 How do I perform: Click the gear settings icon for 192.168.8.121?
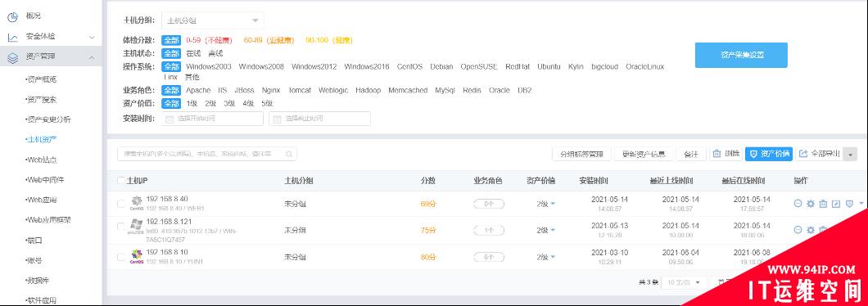click(811, 230)
